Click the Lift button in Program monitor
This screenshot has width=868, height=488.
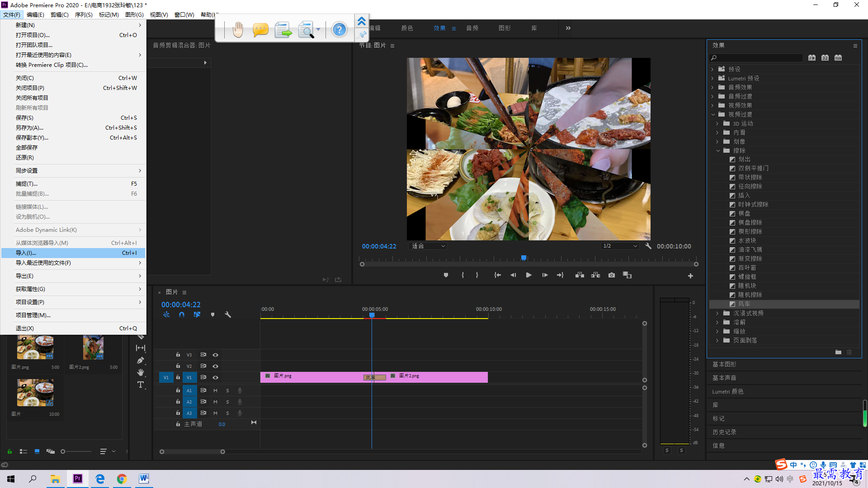[580, 275]
